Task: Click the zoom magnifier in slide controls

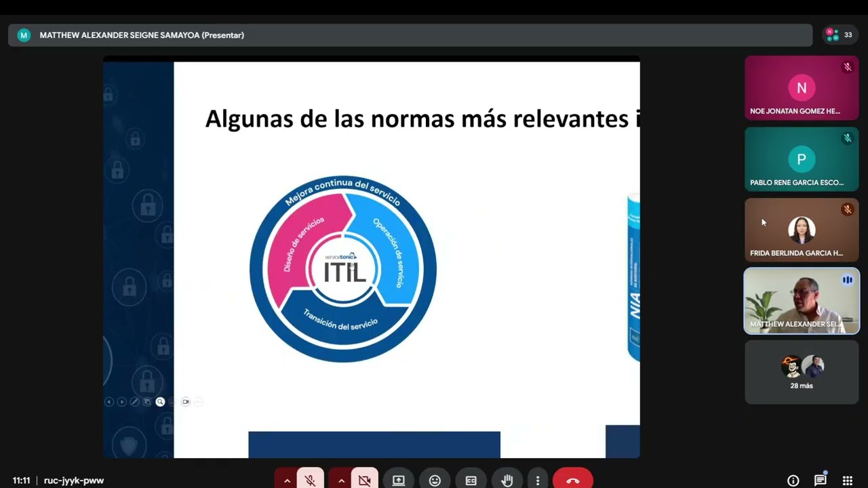Action: pos(160,402)
